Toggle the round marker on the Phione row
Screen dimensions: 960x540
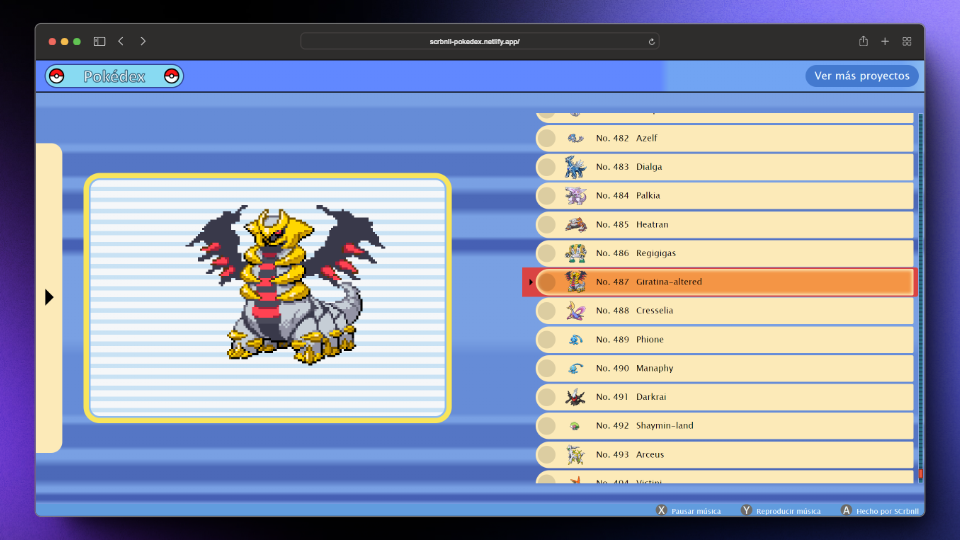547,340
